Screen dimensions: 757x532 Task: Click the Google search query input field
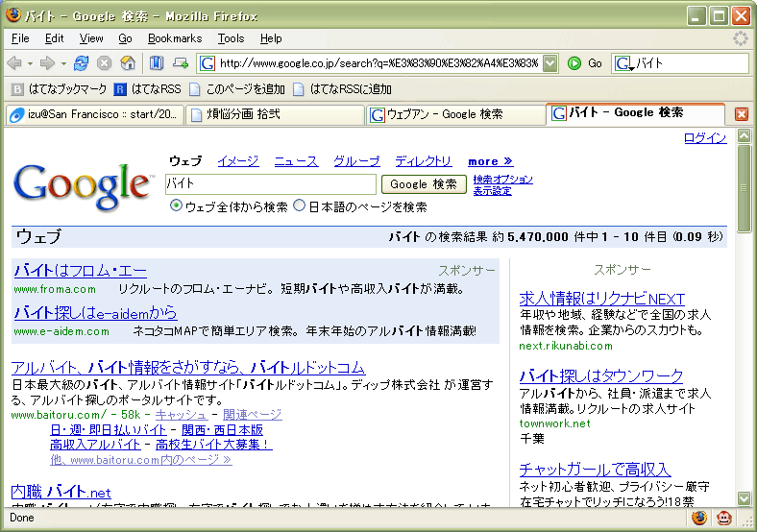coord(270,184)
